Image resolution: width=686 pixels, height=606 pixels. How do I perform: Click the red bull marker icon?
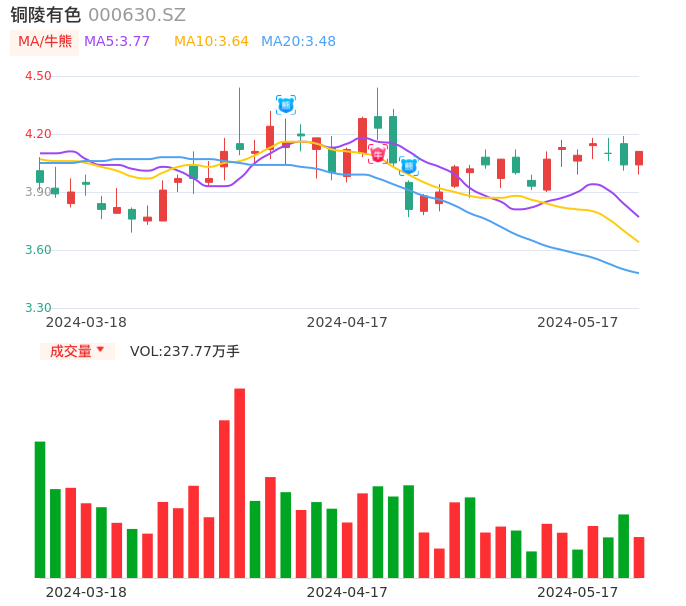point(378,154)
